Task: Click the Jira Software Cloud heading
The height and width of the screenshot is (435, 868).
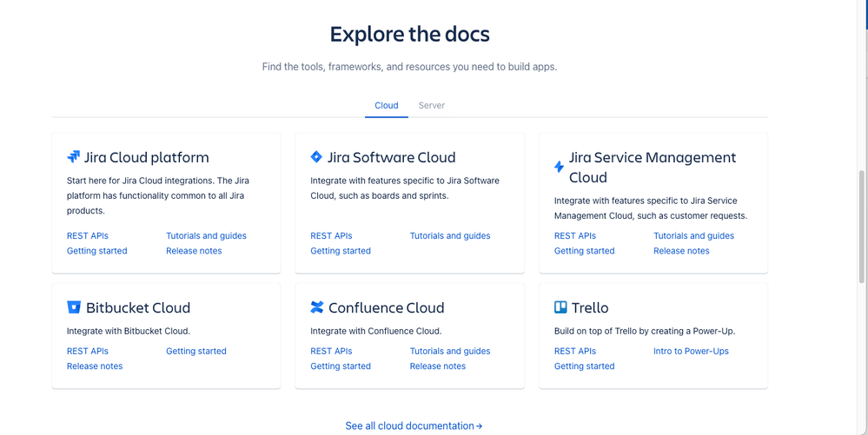Action: (391, 157)
